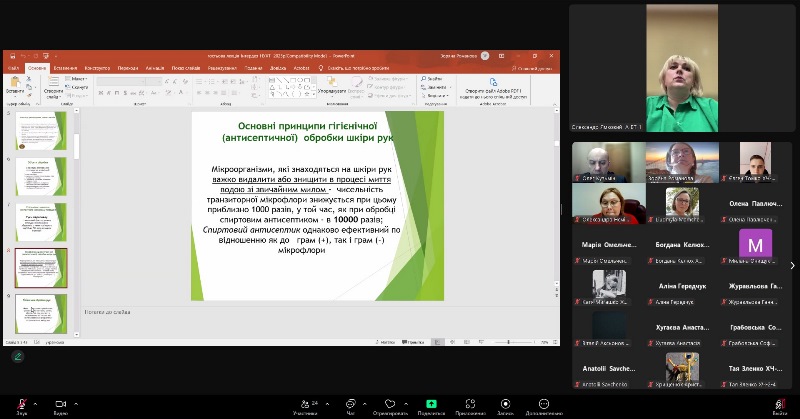Viewport: 800px width, 419px height.
Task: Send a reaction using the heart icon
Action: coord(390,404)
